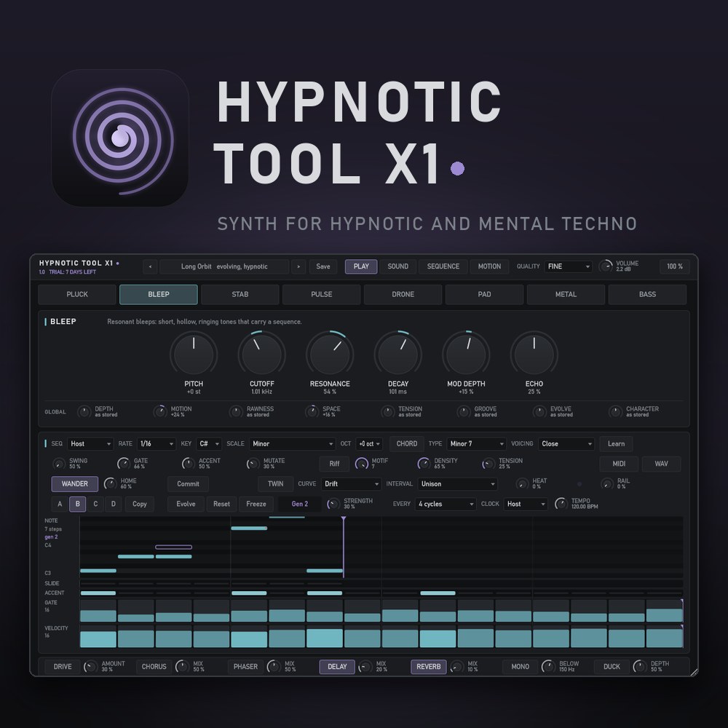Screen dimensions: 728x728
Task: Toggle the CHORD button
Action: [407, 444]
